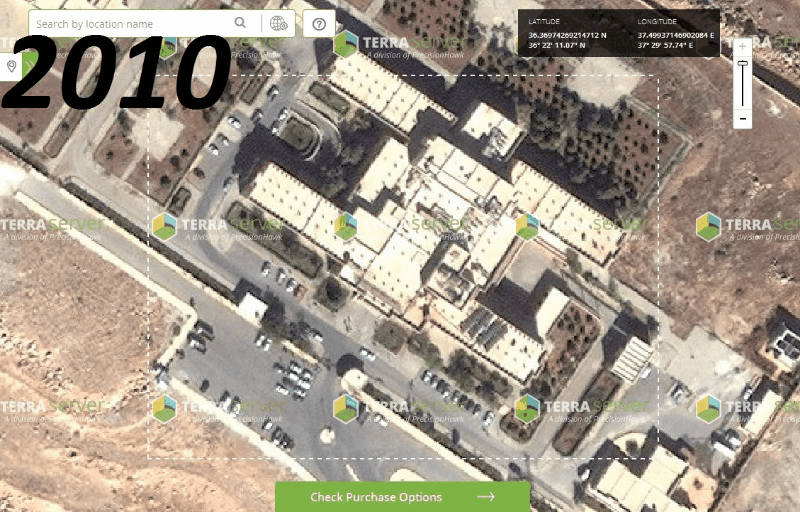800x512 pixels.
Task: Click the location pin icon
Action: point(11,66)
